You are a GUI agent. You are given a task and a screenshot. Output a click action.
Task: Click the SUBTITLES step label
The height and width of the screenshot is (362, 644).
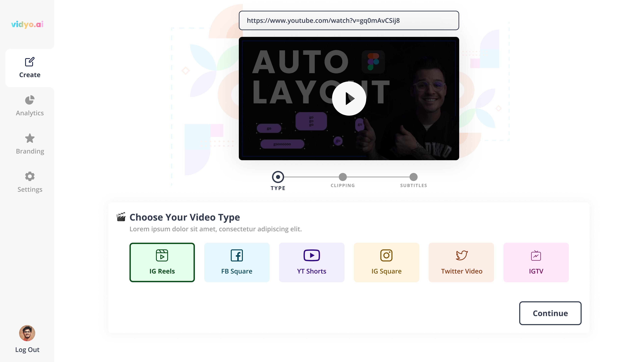click(x=414, y=185)
